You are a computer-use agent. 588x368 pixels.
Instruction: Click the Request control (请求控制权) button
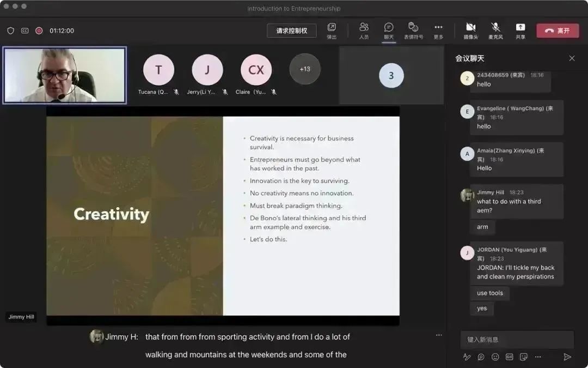[x=291, y=31]
